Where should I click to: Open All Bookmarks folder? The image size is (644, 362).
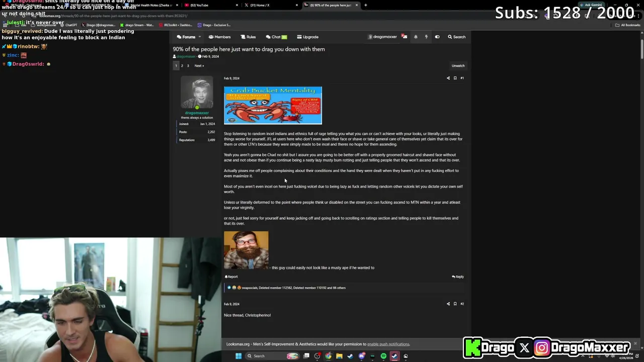pos(627,25)
